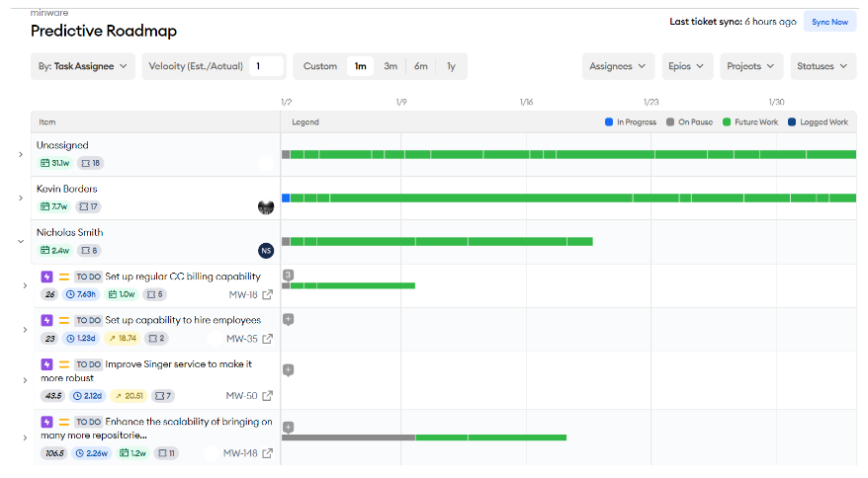Viewport: 868px width, 478px height.
Task: Expand Enhance the scalability task
Action: pyautogui.click(x=25, y=438)
